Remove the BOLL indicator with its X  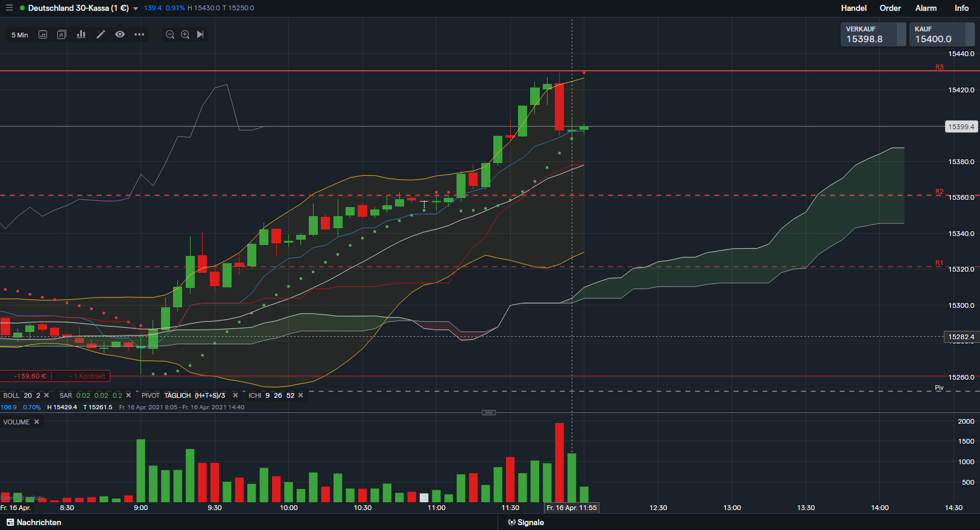(x=46, y=395)
